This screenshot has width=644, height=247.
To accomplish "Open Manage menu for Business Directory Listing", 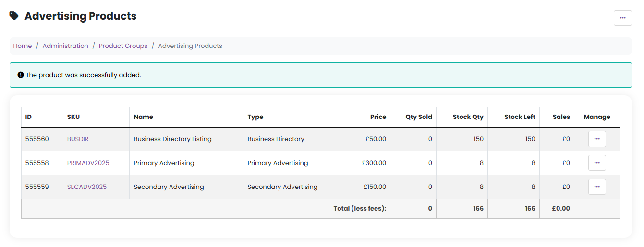I will pyautogui.click(x=597, y=139).
